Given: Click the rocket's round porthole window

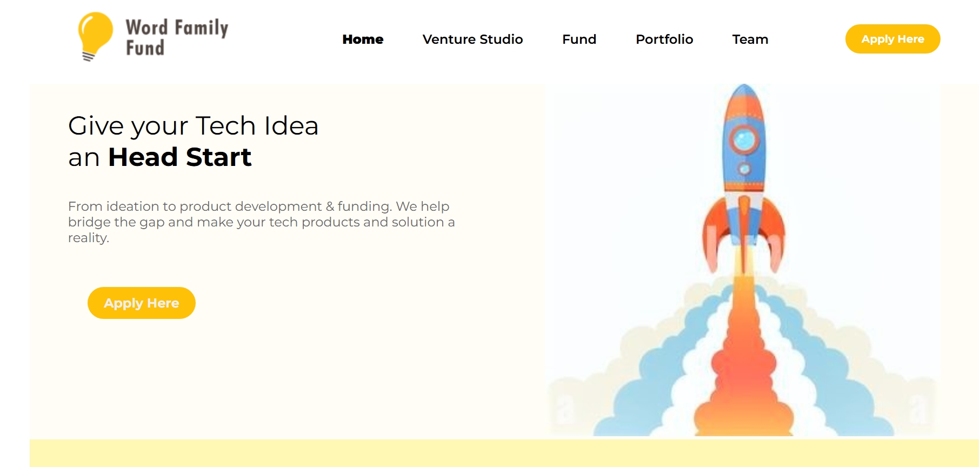Looking at the screenshot, I should point(745,139).
